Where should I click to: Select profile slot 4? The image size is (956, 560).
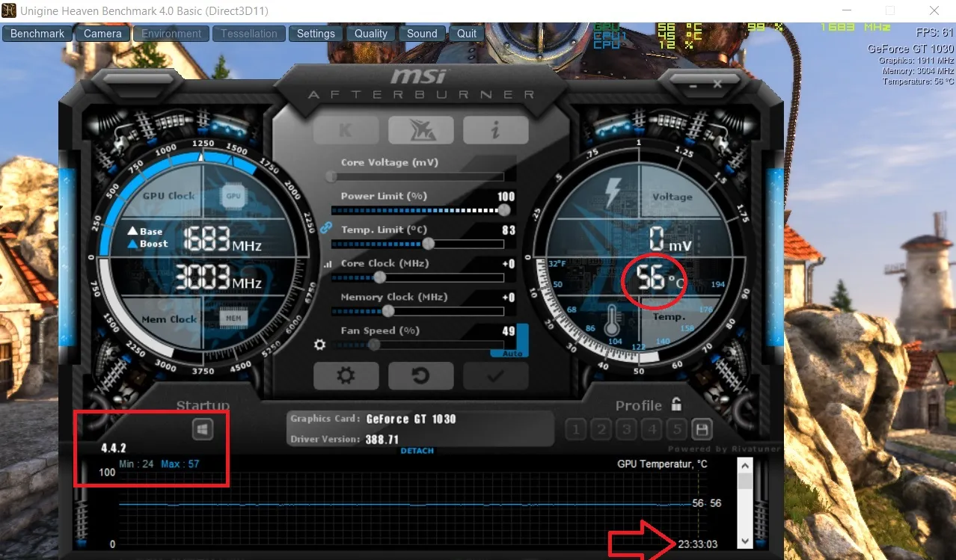tap(652, 430)
